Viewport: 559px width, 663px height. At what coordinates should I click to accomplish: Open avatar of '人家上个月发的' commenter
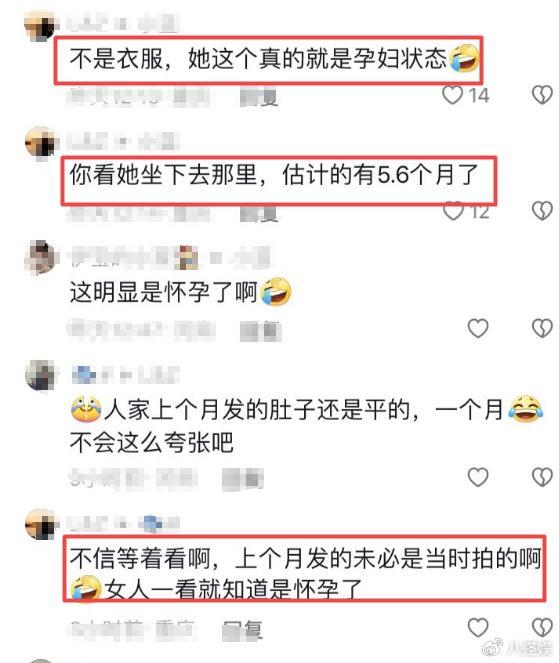tap(41, 375)
